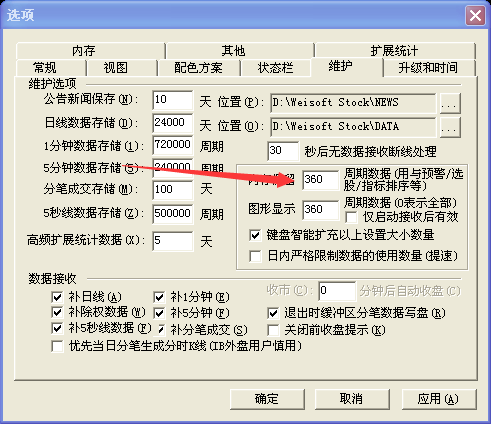Image resolution: width=491 pixels, height=424 pixels.
Task: Browse for NEWS folder location
Action: 450,103
